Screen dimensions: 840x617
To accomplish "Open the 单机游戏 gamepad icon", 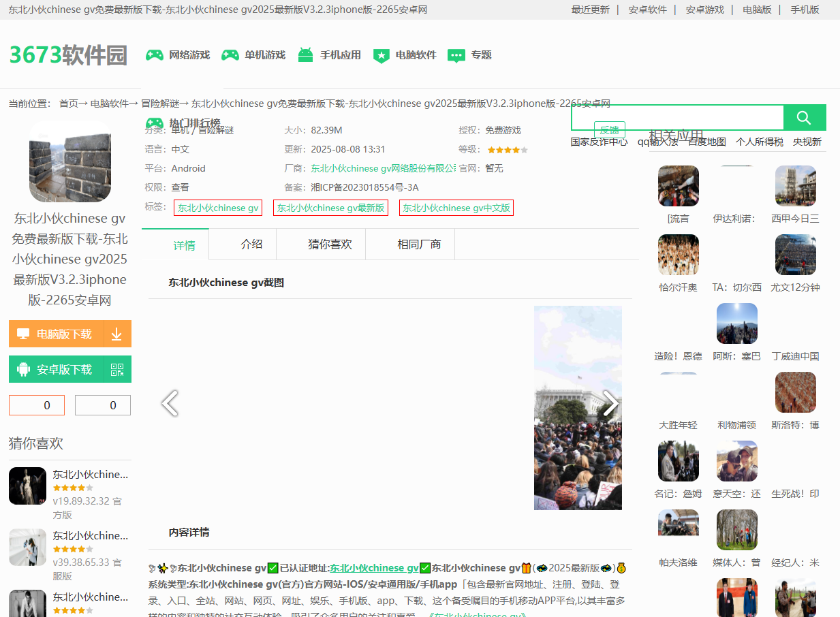I will coord(230,55).
